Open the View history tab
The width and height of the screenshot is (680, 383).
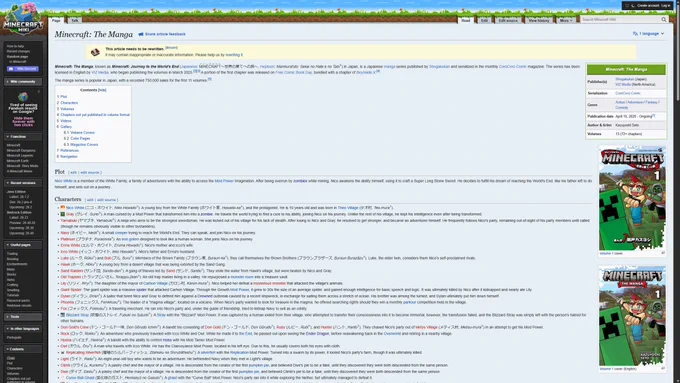pos(539,20)
